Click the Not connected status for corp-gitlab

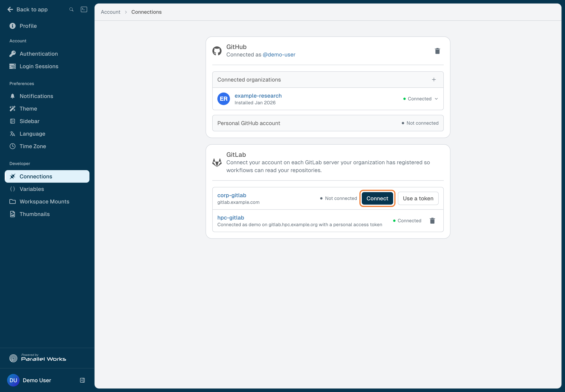click(x=338, y=198)
